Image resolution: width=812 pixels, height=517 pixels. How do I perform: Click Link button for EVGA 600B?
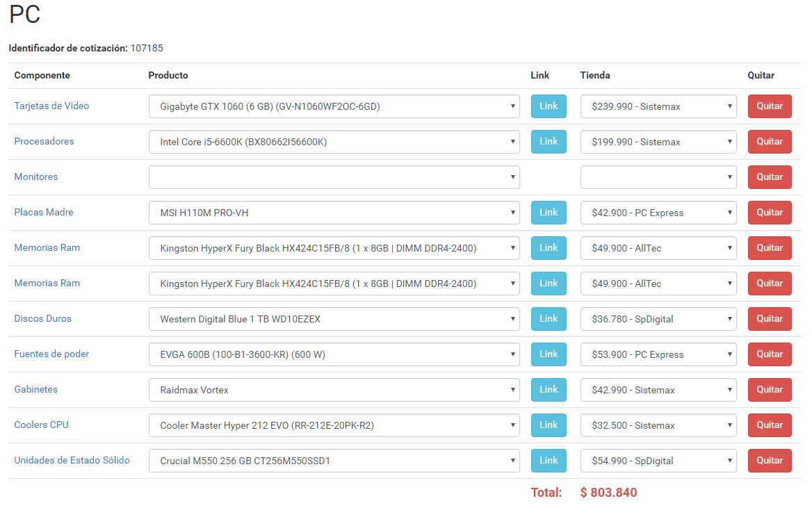[549, 354]
